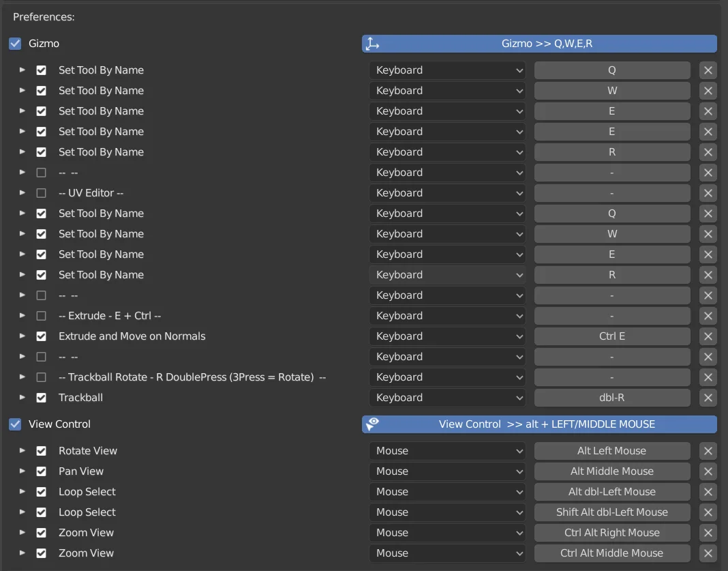Screen dimensions: 728x571
Task: Click the Alt Middle Mouse binding for Pan View
Action: coord(611,471)
